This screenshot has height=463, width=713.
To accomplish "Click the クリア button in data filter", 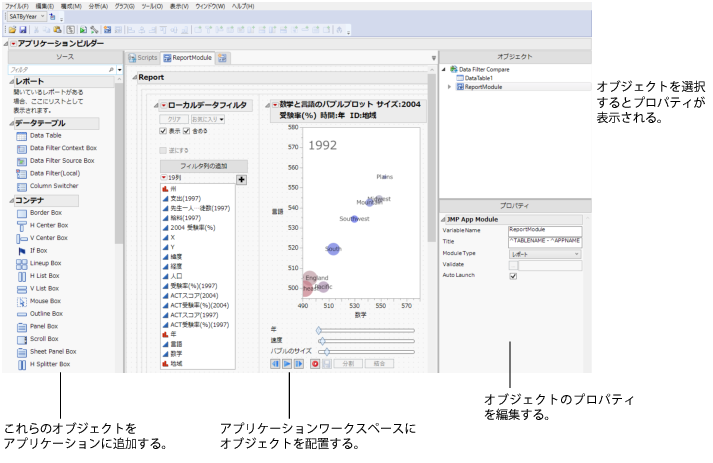I will 172,119.
